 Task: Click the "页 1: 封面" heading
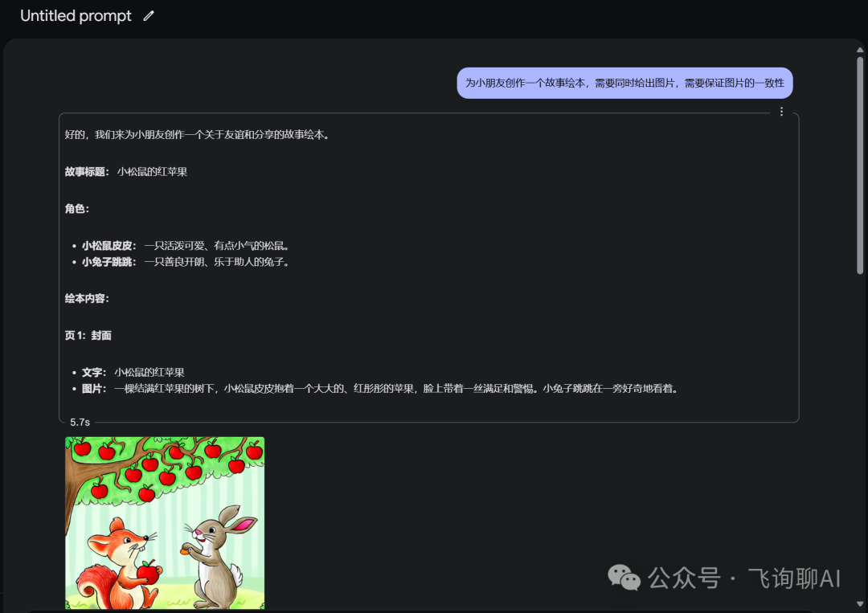click(88, 335)
